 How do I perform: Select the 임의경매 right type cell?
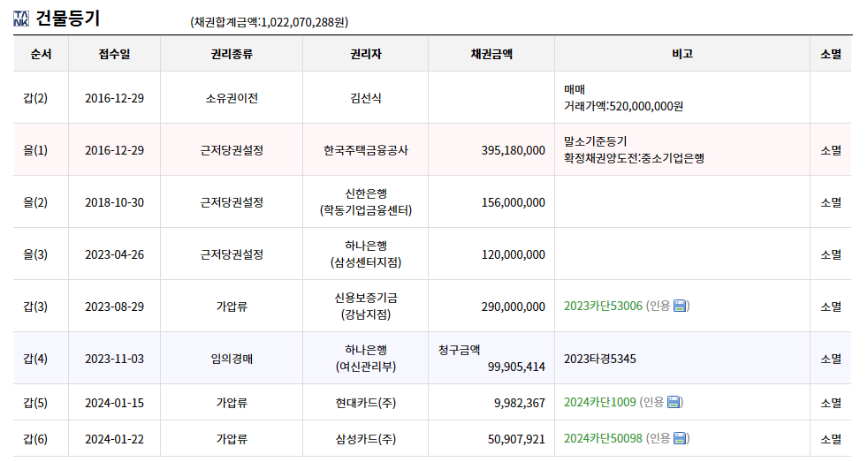click(x=232, y=359)
